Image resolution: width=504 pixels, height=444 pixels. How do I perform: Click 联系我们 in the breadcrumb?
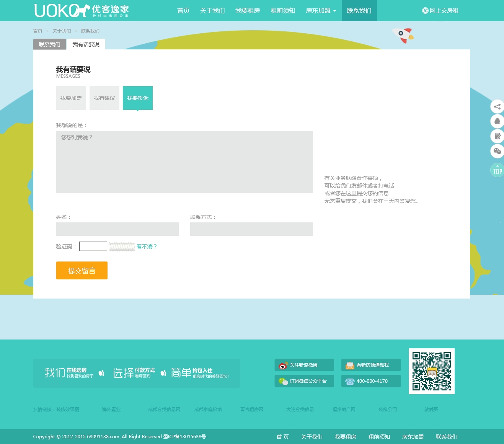90,31
